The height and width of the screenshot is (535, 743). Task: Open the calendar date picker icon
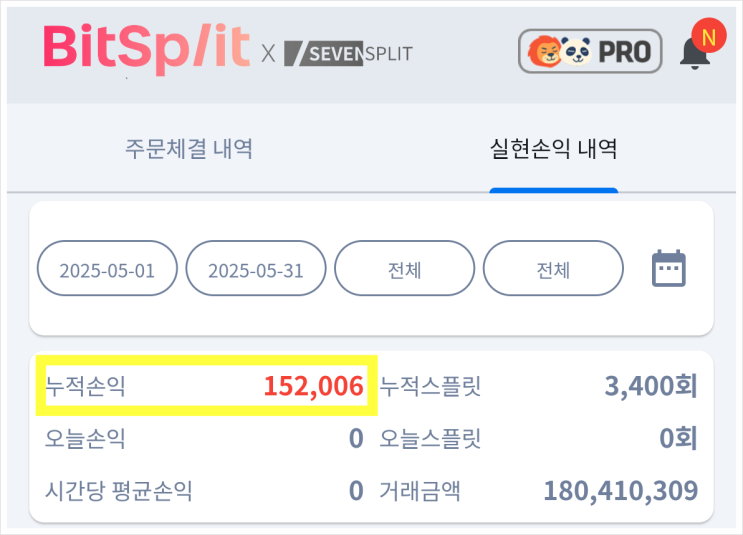[668, 269]
